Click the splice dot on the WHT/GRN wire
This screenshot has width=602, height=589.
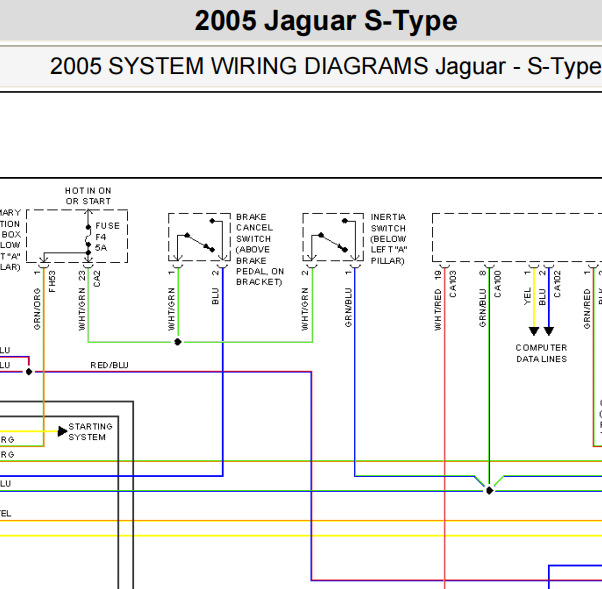tap(178, 342)
